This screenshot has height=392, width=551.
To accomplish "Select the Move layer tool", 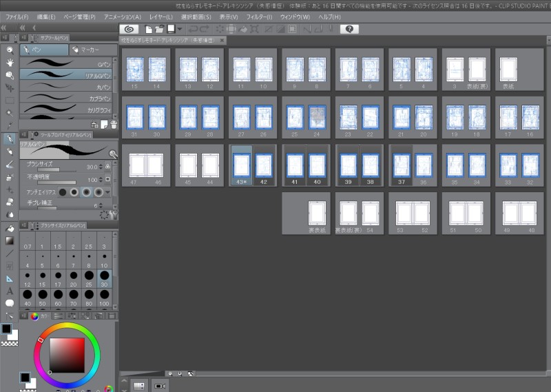I will pos(10,88).
